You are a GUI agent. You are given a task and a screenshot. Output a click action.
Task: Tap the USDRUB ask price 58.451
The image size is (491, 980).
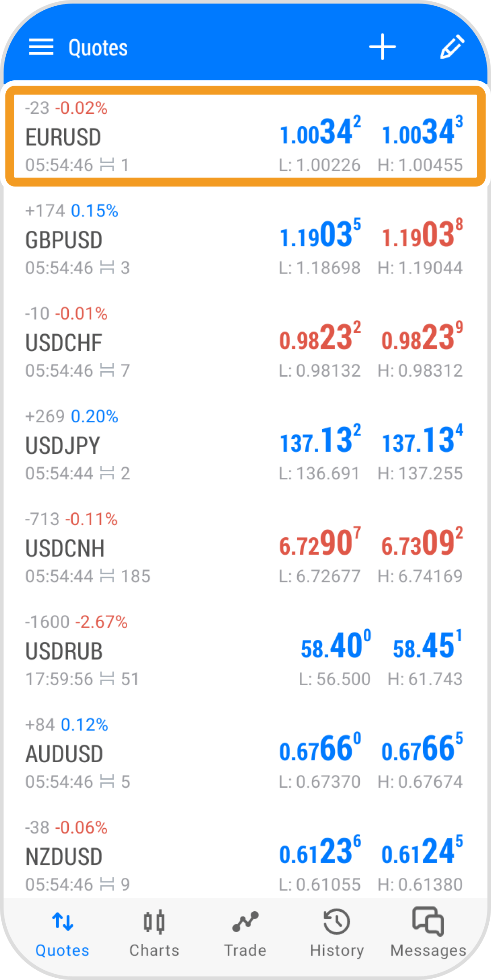pos(427,646)
